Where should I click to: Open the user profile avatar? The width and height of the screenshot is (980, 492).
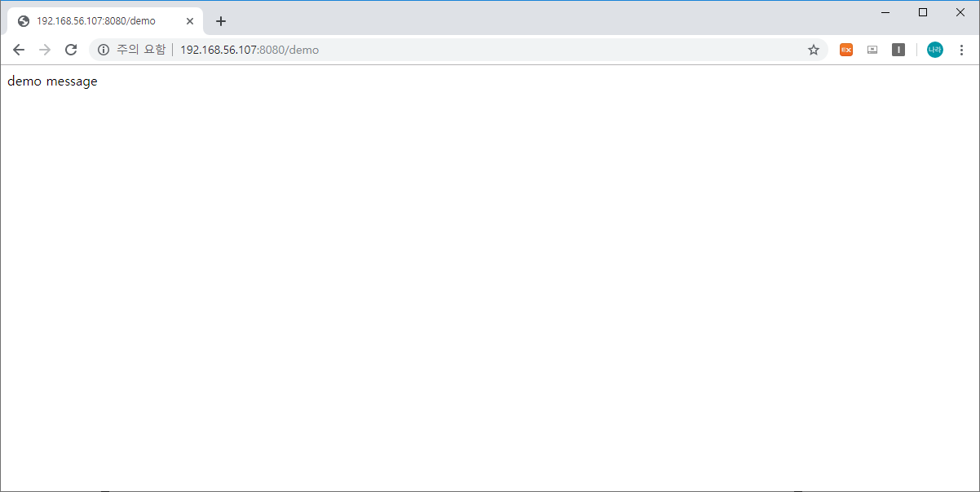pos(934,50)
